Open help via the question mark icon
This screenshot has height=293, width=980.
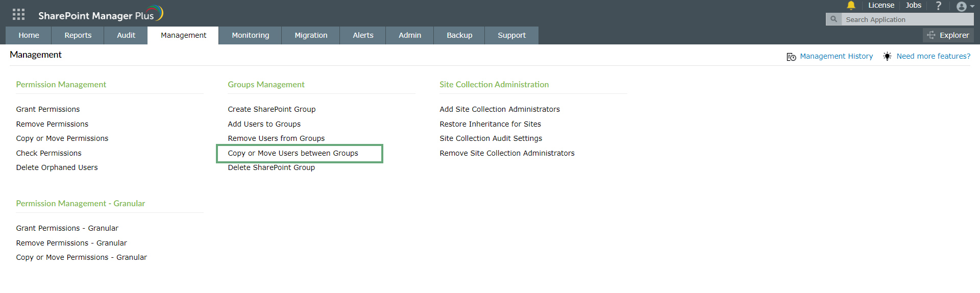[x=938, y=6]
